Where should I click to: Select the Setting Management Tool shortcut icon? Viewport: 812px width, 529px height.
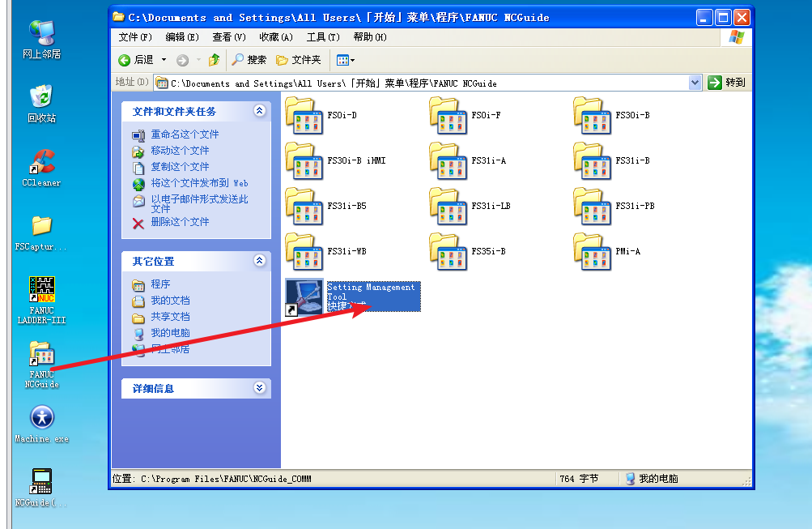304,296
